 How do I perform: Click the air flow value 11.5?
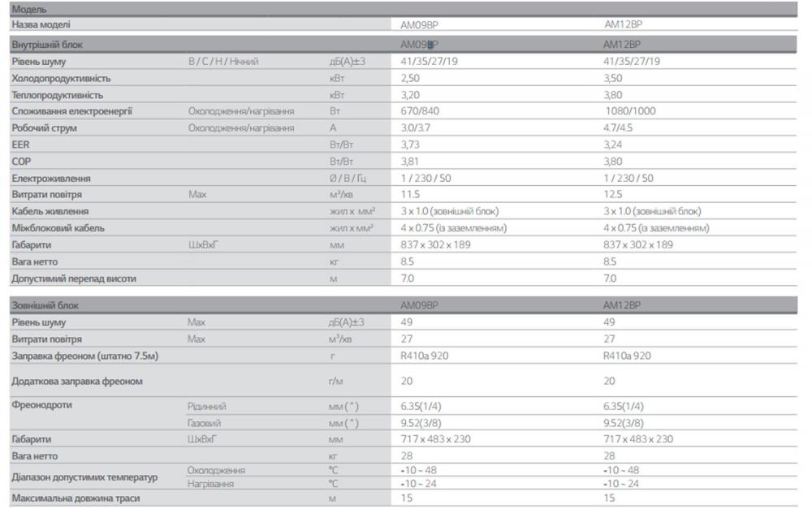pyautogui.click(x=409, y=195)
